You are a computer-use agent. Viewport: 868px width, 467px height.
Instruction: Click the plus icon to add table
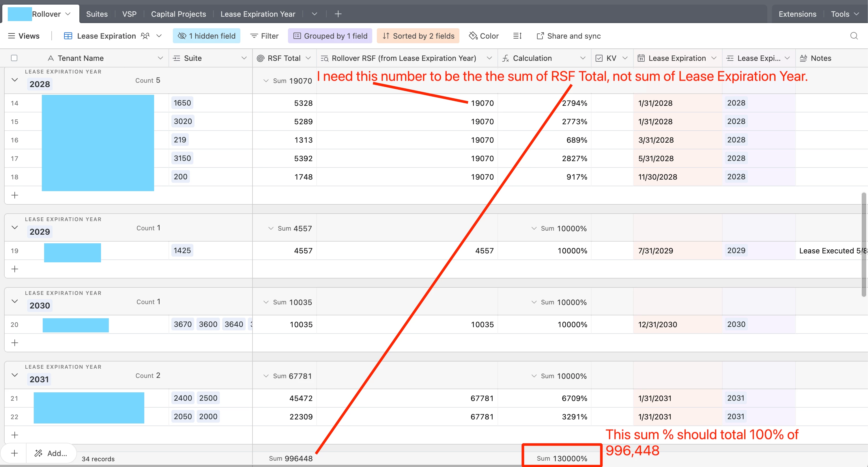click(338, 14)
